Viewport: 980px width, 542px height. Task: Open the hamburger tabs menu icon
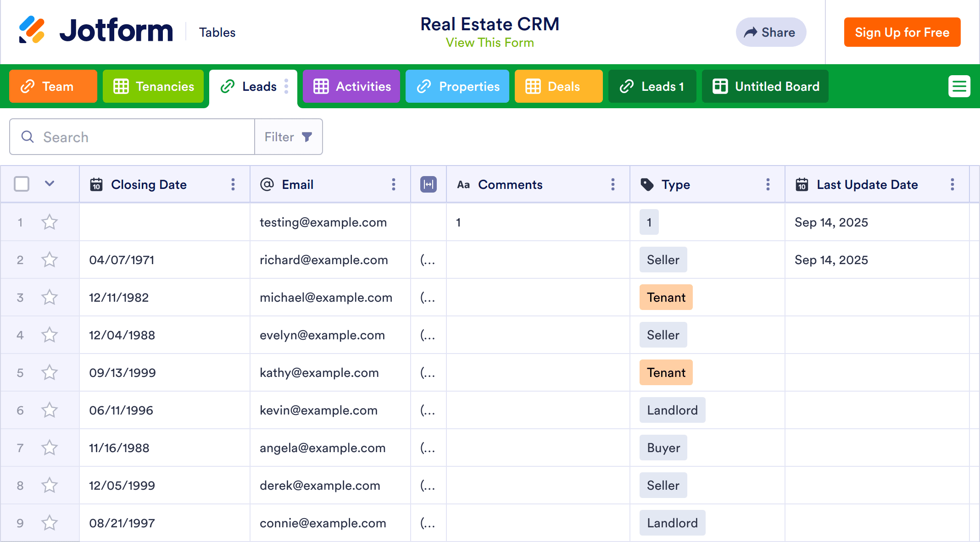point(959,86)
